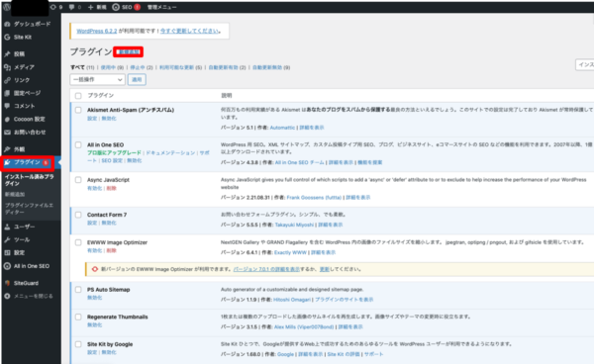Image resolution: width=594 pixels, height=364 pixels.
Task: Click the Cocoon 設定 icon
Action: (7, 119)
